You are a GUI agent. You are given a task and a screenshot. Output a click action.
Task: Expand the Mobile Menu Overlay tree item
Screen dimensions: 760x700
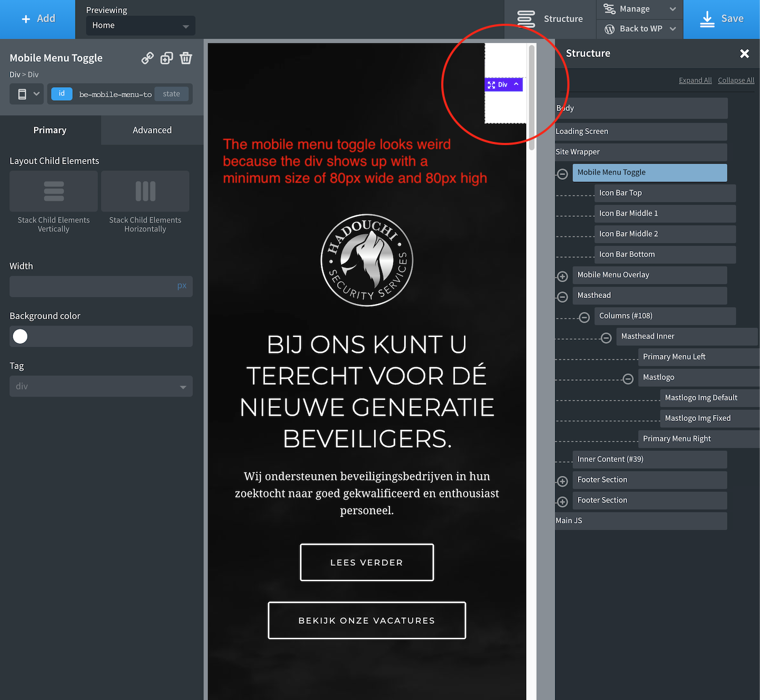coord(562,276)
